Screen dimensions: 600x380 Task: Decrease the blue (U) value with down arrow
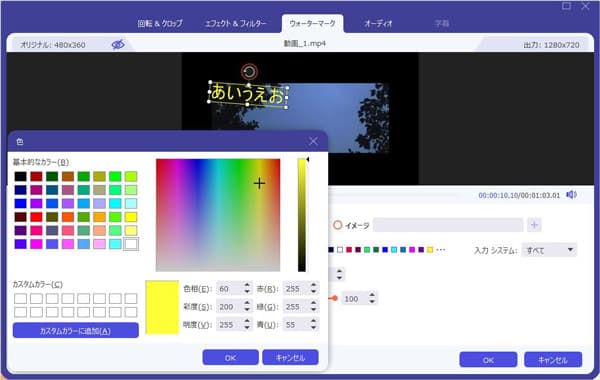click(x=313, y=328)
